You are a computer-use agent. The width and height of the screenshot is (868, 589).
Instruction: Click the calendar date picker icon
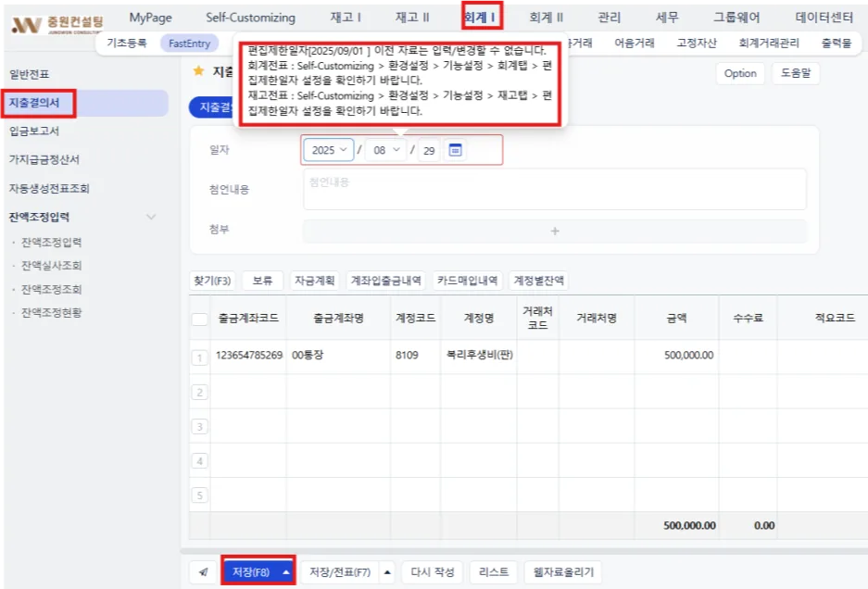(x=455, y=150)
